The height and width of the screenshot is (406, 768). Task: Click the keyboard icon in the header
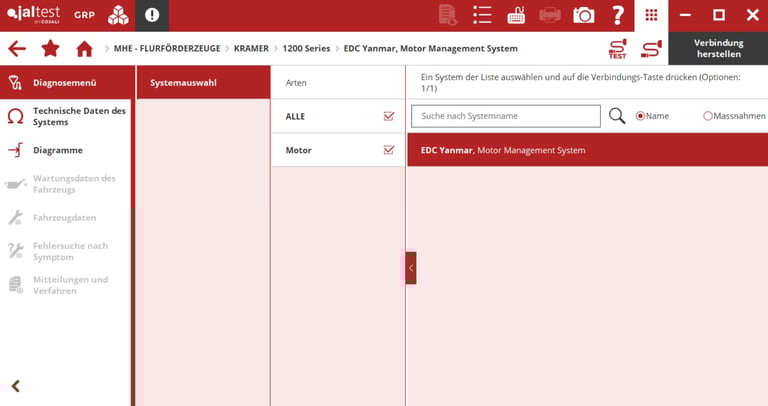point(516,15)
